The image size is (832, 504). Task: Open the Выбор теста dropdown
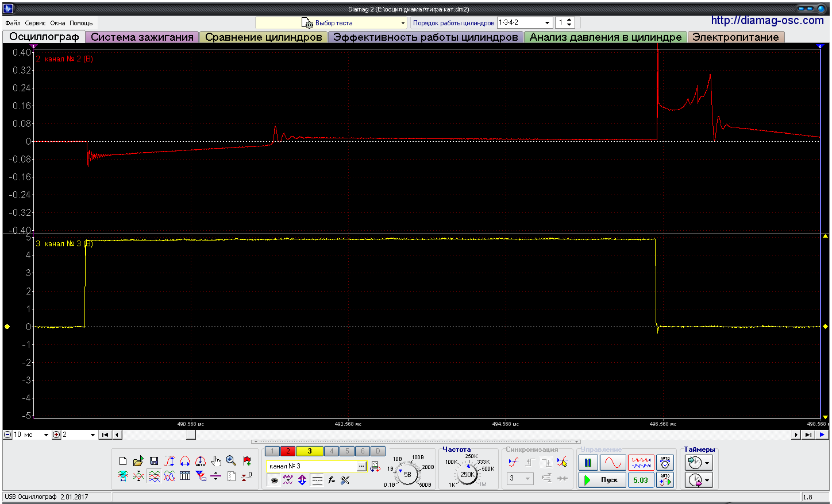pos(331,23)
